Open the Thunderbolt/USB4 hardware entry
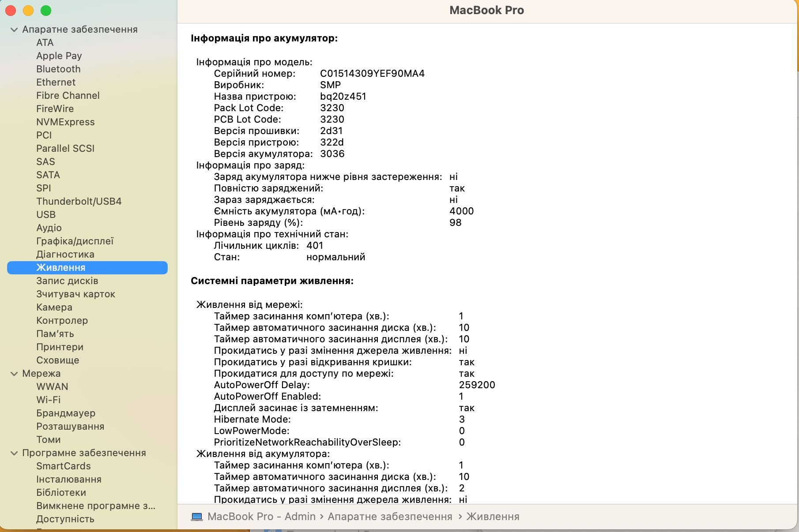The width and height of the screenshot is (799, 532). [79, 201]
